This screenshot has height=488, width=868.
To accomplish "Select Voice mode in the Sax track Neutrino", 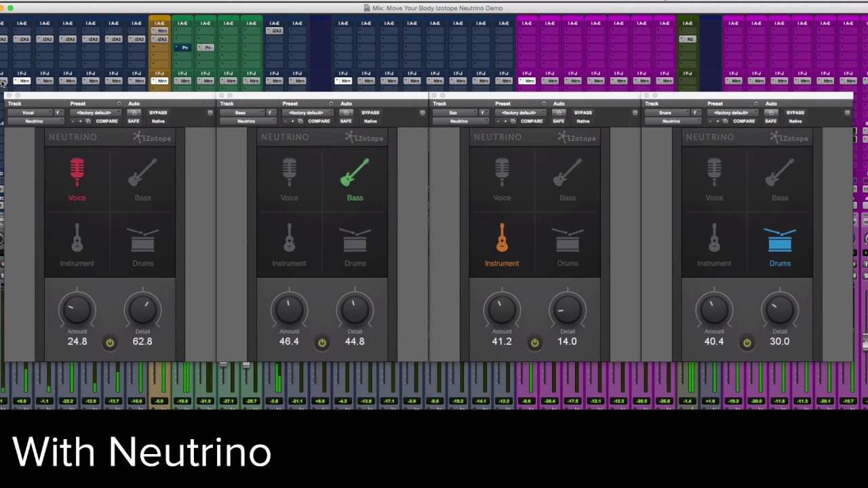I will 502,180.
